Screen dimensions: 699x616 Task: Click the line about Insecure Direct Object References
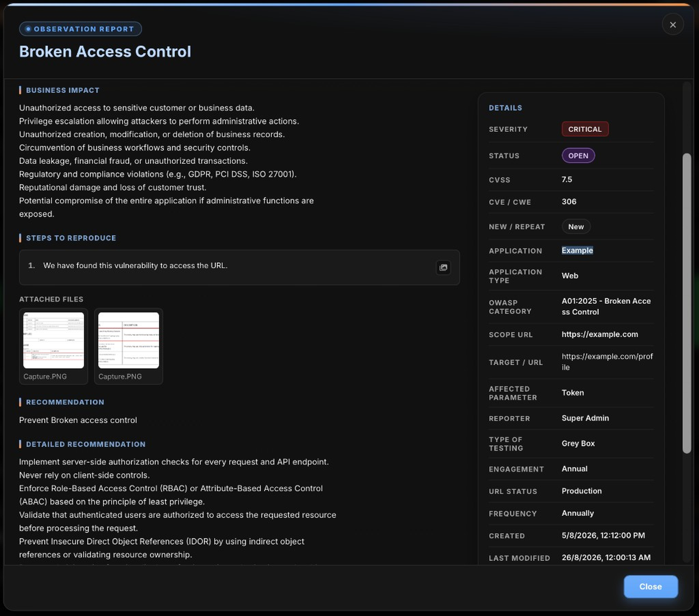161,548
